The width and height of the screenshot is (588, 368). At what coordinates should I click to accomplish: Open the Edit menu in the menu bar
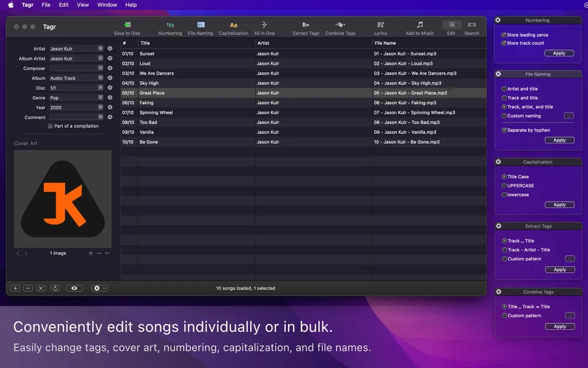click(x=63, y=5)
